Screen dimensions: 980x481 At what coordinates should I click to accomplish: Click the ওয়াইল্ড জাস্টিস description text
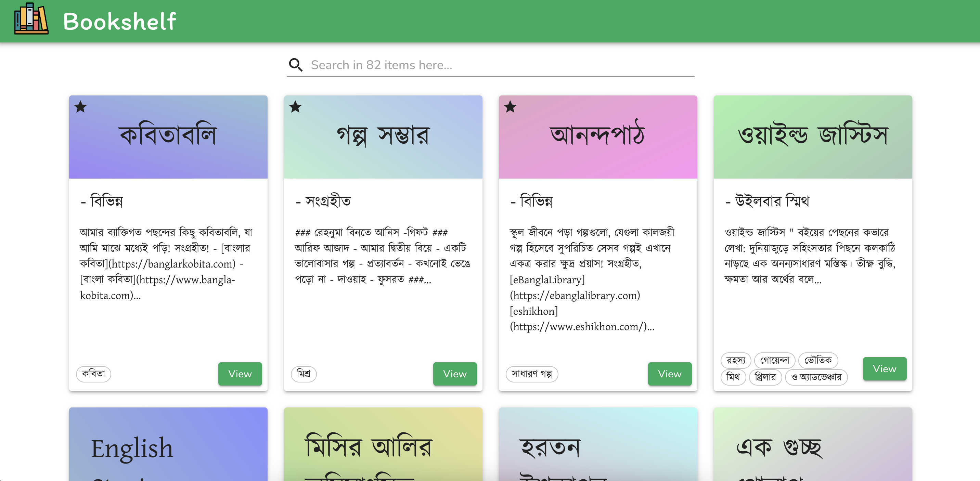(810, 256)
